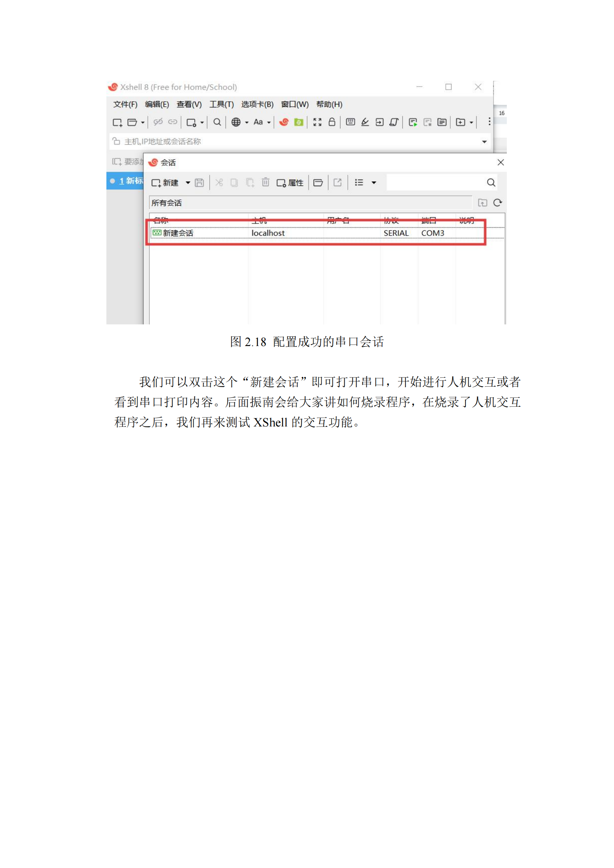Click the 所有会话 path field
Image resolution: width=614 pixels, height=868 pixels.
tap(311, 203)
